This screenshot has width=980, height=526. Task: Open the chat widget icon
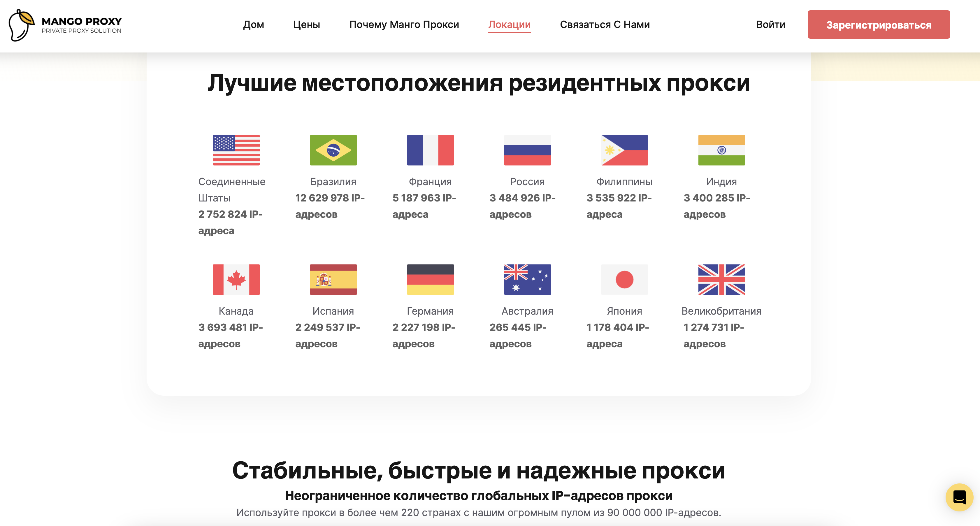click(959, 497)
